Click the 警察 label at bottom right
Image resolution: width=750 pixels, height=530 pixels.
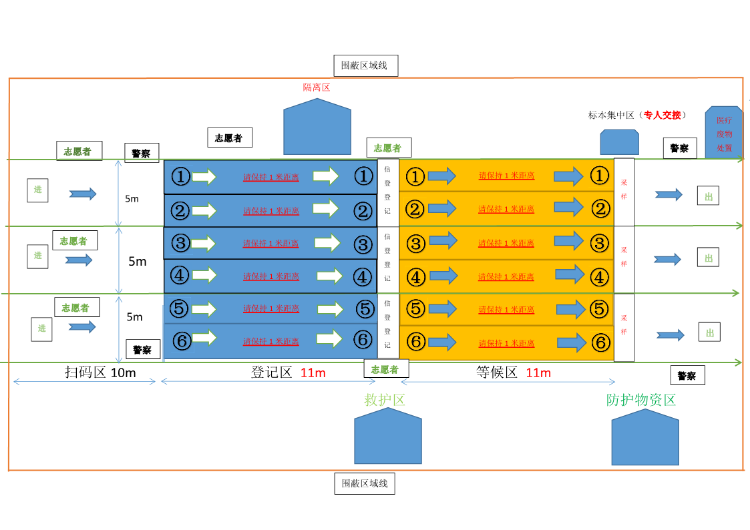click(686, 375)
